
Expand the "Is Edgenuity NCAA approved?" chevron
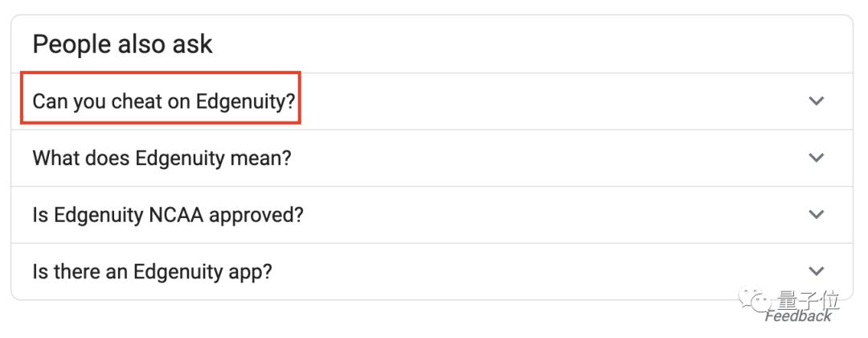817,214
